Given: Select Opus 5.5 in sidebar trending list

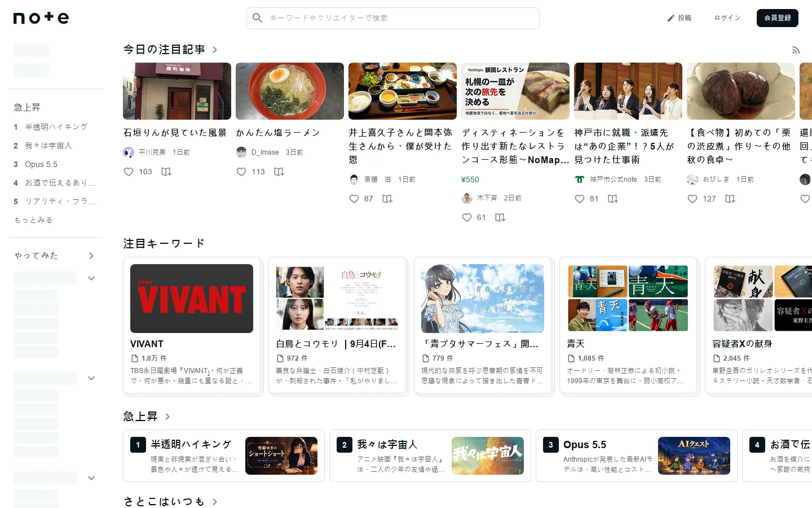Looking at the screenshot, I should pos(41,164).
